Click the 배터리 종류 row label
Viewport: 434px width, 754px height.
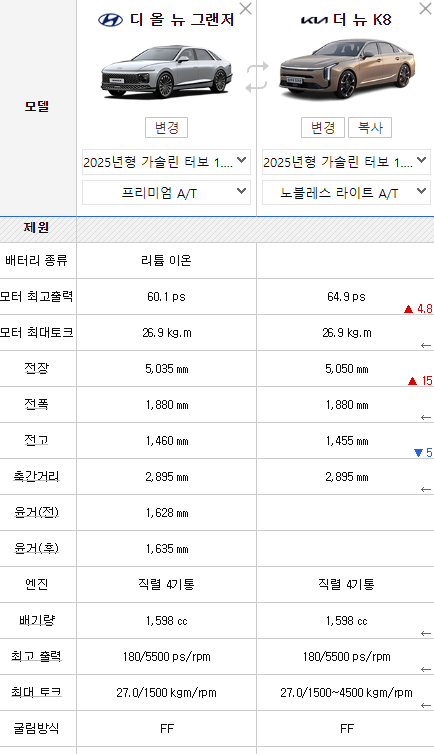point(37,261)
